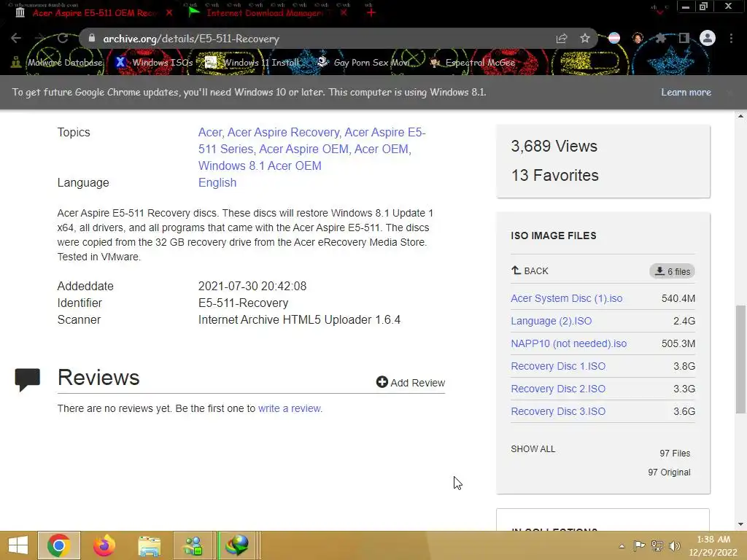The width and height of the screenshot is (747, 560).
Task: Open the Acer Aspire Recovery topic link
Action: (x=284, y=133)
